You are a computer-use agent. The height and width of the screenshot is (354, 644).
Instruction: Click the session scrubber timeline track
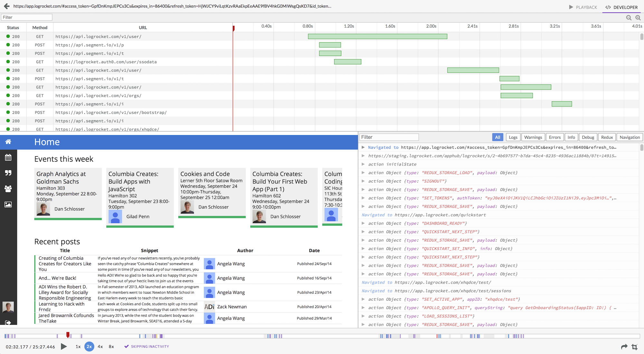322,336
